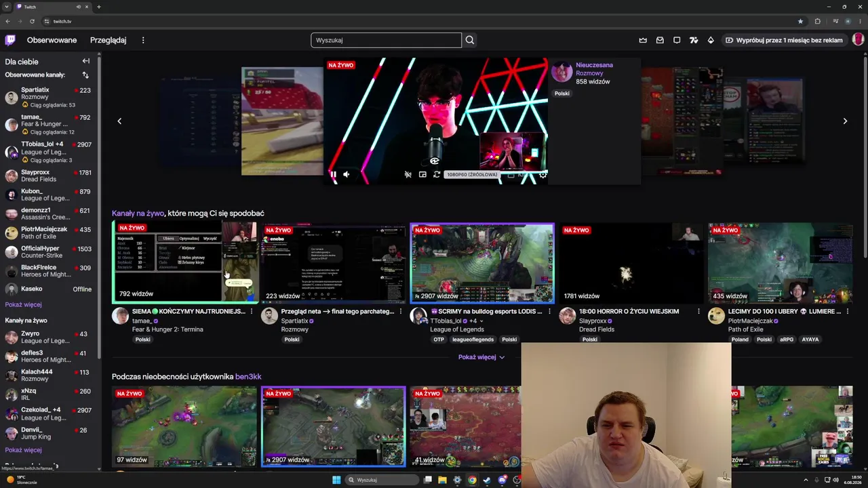Open ben3kk's channel link
Image resolution: width=868 pixels, height=488 pixels.
pyautogui.click(x=248, y=377)
